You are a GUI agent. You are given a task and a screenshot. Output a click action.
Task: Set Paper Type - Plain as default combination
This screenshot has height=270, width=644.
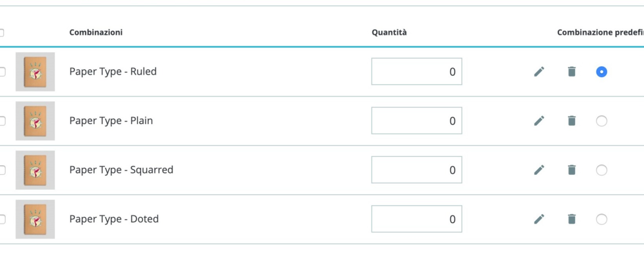(x=601, y=120)
